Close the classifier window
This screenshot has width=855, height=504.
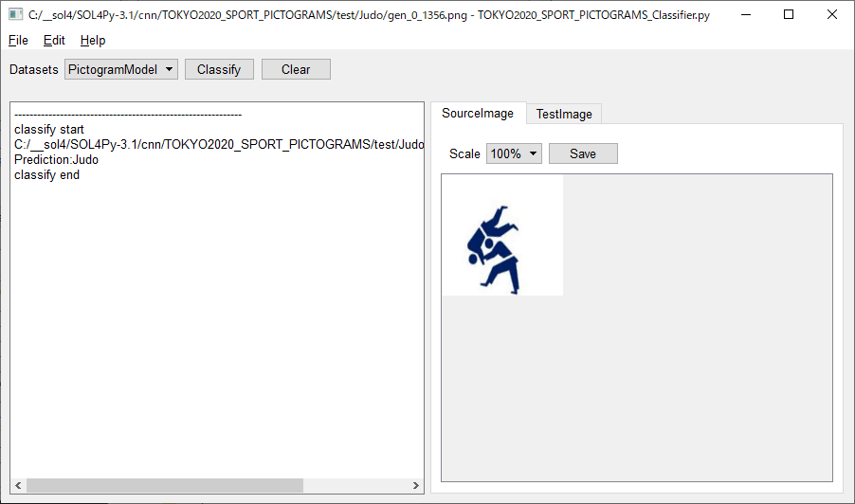[x=832, y=14]
